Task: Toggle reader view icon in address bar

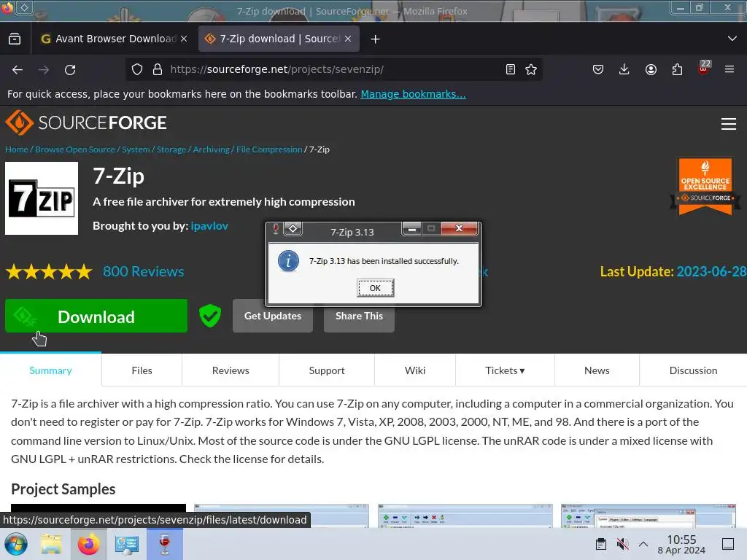Action: (x=510, y=69)
